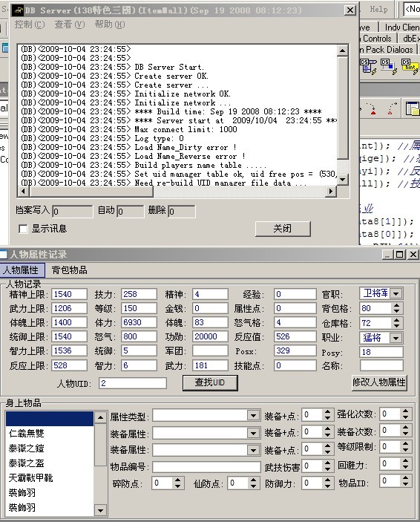Viewport: 420px width, 522px height.
Task: Click the first DS dataset component icon
Action: click(368, 66)
